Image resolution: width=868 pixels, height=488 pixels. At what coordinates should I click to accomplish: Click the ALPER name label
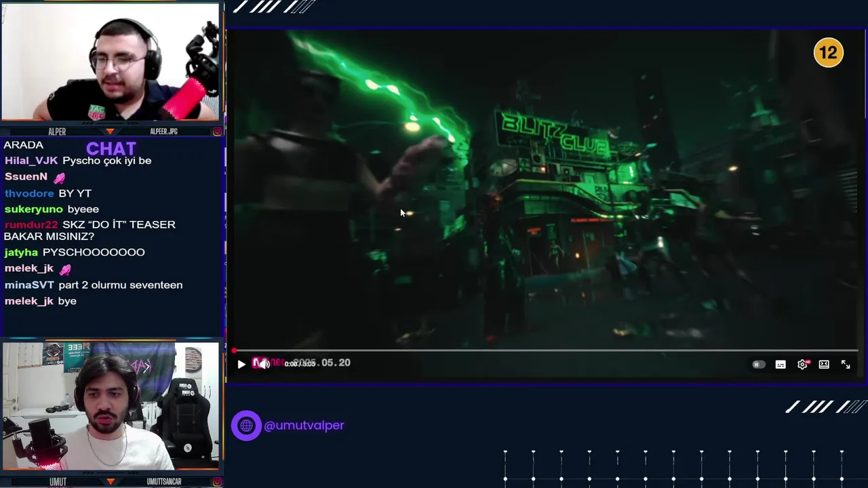pos(57,131)
